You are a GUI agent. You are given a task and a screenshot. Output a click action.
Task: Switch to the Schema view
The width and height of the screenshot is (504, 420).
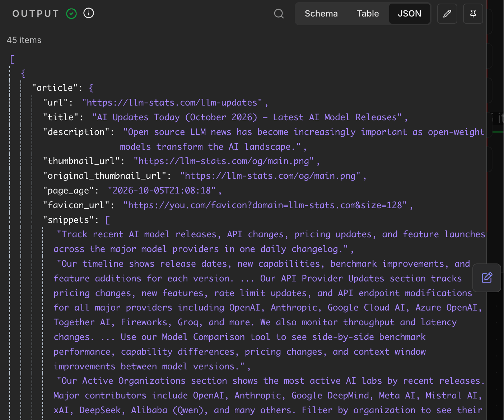click(321, 14)
